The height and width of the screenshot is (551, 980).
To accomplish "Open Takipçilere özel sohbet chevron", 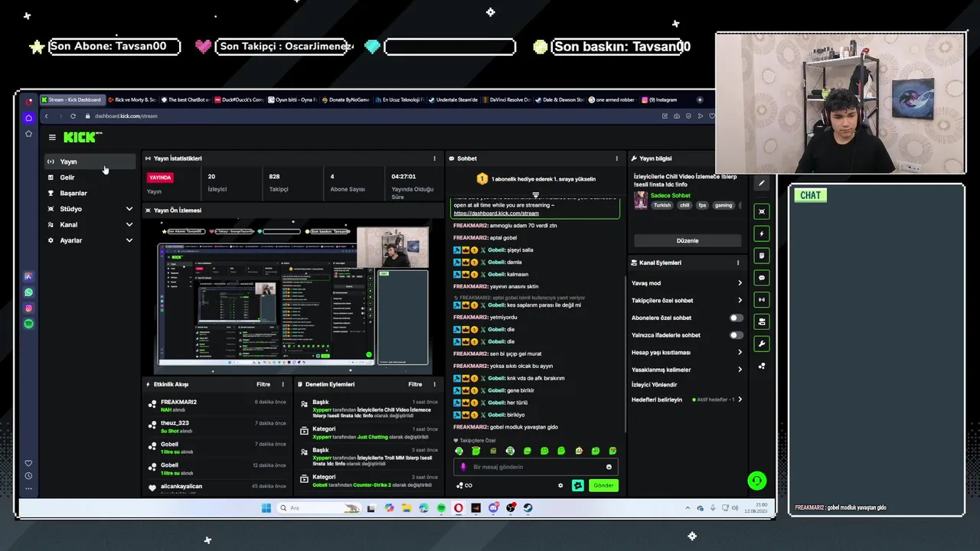I will [x=740, y=301].
